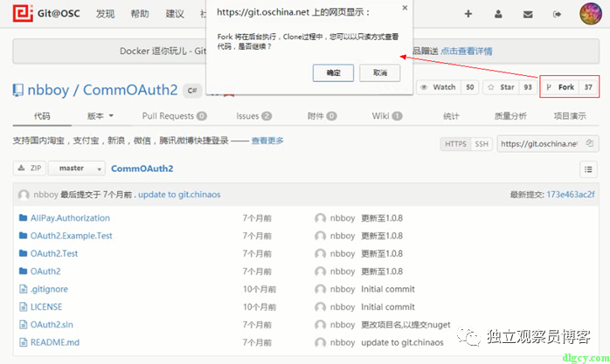The height and width of the screenshot is (364, 610).
Task: Open the README.md file
Action: tap(55, 343)
